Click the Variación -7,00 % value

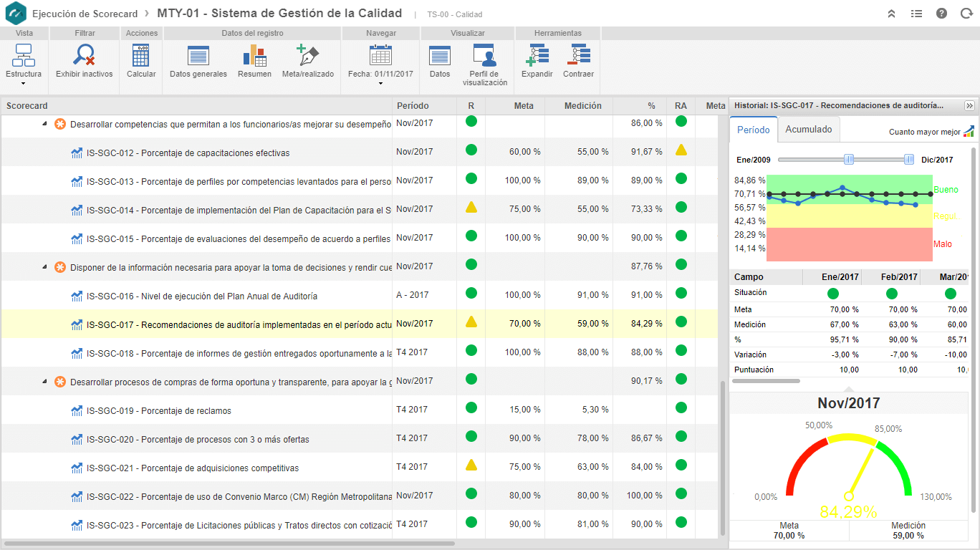tap(903, 354)
